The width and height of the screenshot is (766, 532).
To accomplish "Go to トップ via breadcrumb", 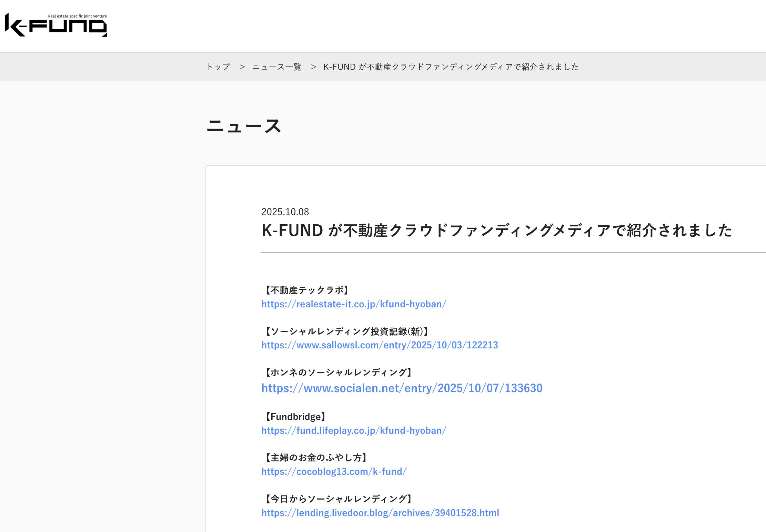I will 218,67.
